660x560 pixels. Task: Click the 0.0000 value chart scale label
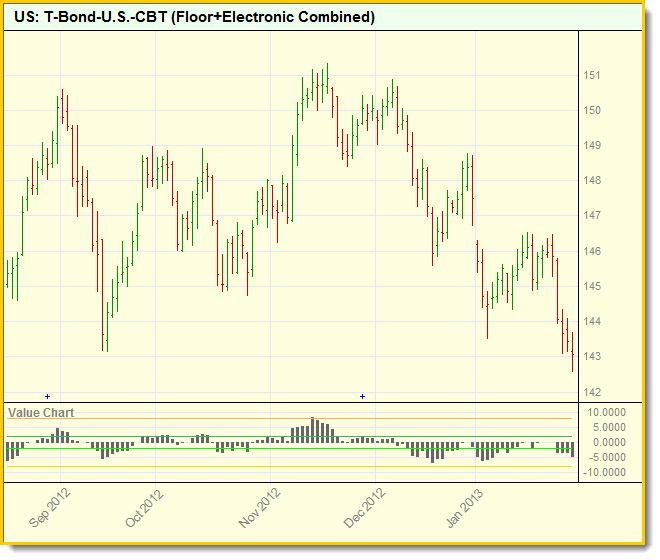click(607, 442)
